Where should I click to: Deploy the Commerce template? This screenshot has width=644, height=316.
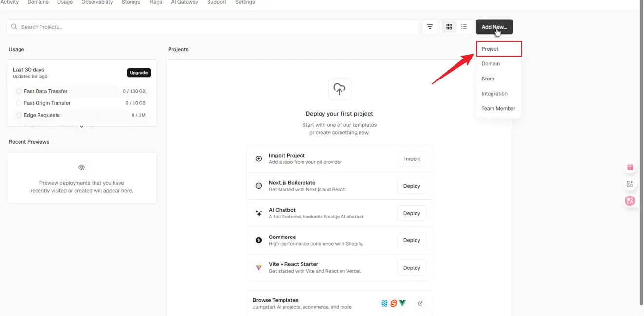click(x=412, y=240)
